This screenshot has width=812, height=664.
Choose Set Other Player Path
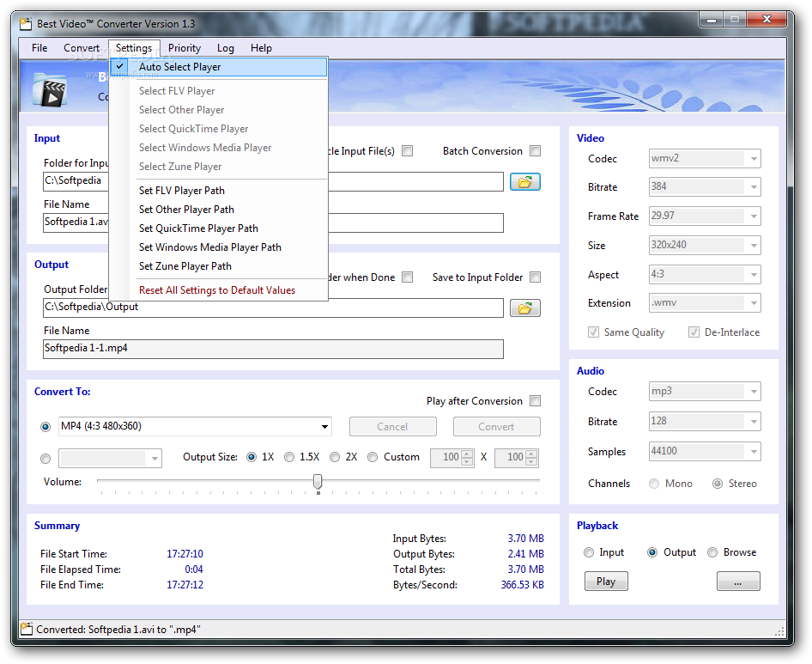click(x=219, y=210)
